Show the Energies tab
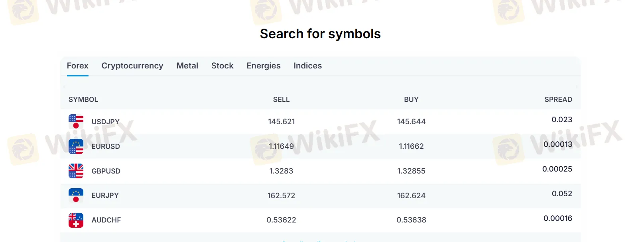The height and width of the screenshot is (242, 644). (x=264, y=66)
